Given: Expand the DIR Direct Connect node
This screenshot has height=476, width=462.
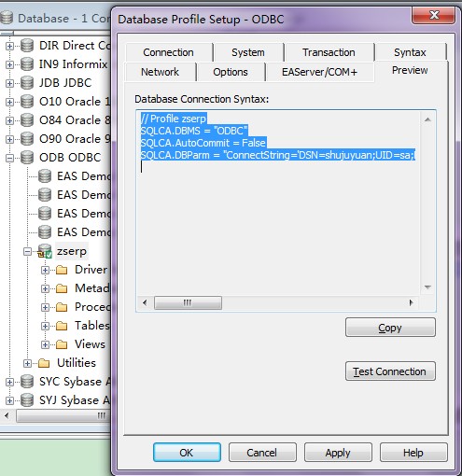Looking at the screenshot, I should coord(9,46).
